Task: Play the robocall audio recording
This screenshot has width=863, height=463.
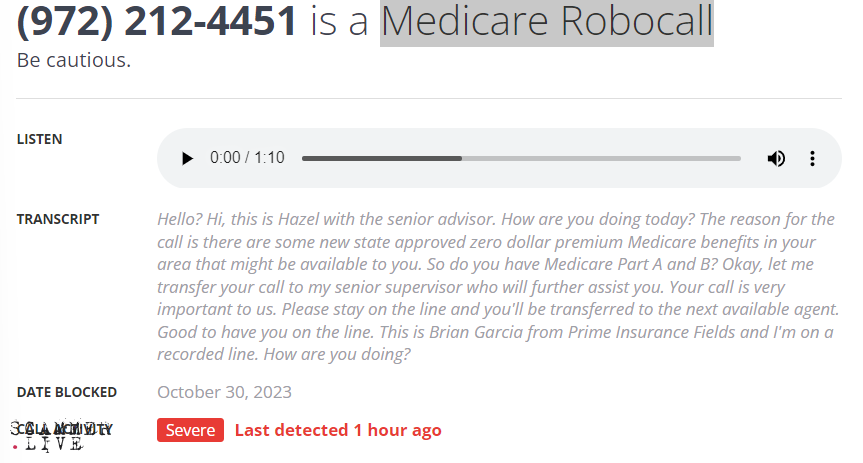Action: (187, 158)
